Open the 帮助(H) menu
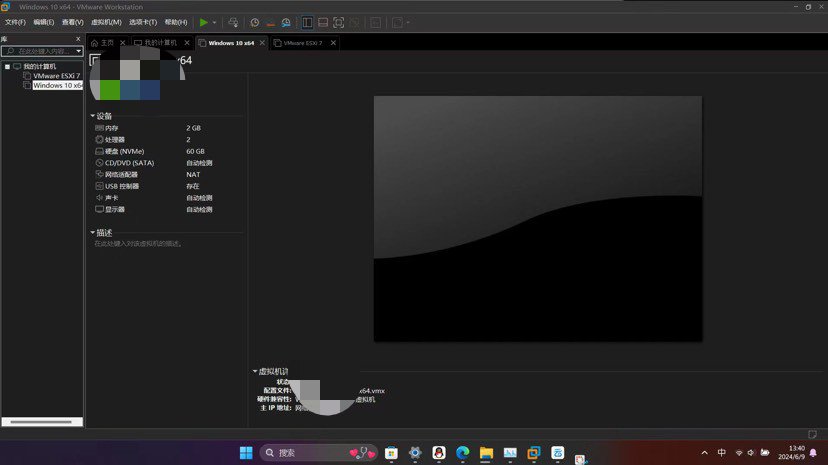828x465 pixels. 176,22
